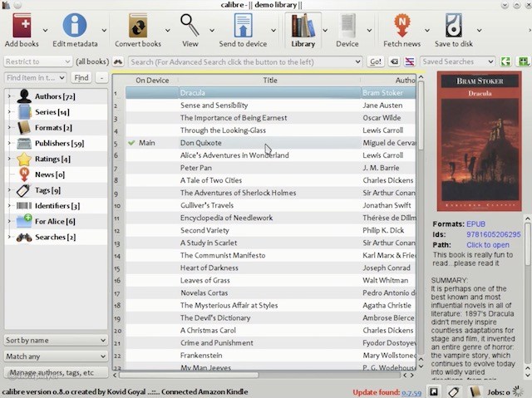This screenshot has height=398, width=532.
Task: Click the Manage authors, tags, etc button
Action: pos(56,372)
